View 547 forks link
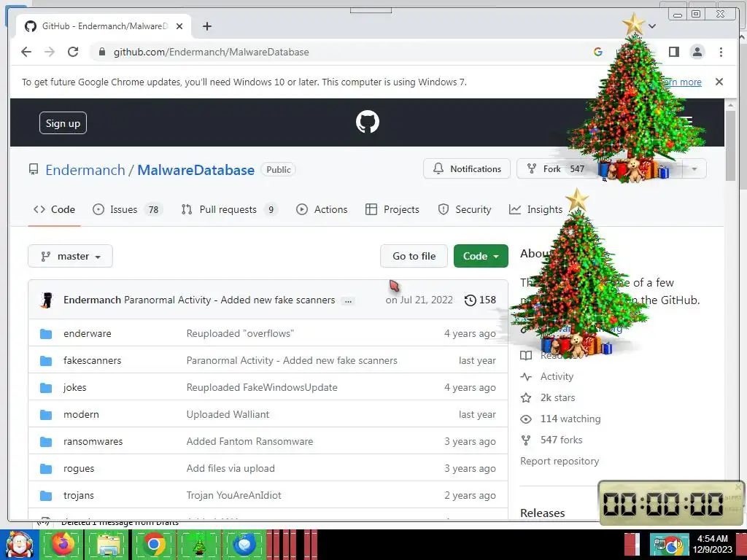The height and width of the screenshot is (560, 747). tap(561, 440)
